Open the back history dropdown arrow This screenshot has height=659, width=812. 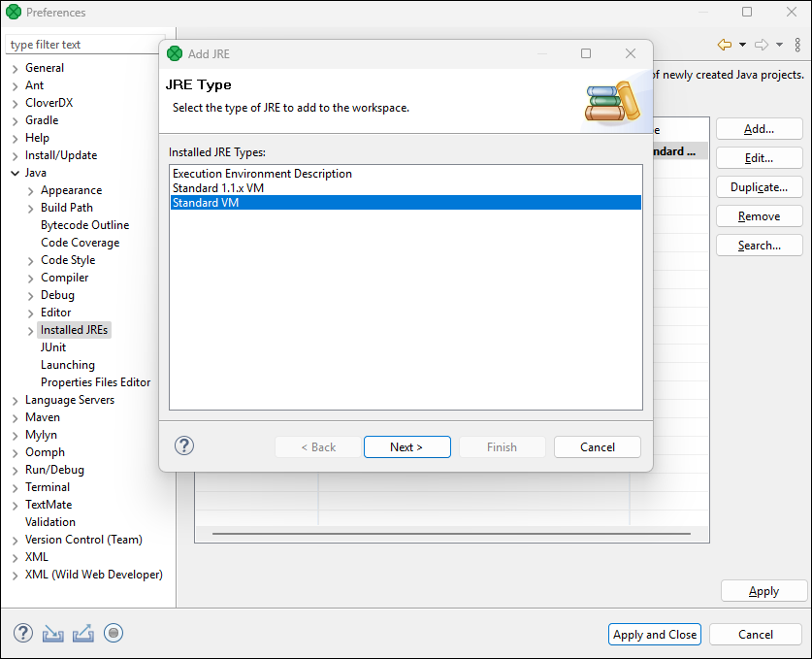point(742,45)
